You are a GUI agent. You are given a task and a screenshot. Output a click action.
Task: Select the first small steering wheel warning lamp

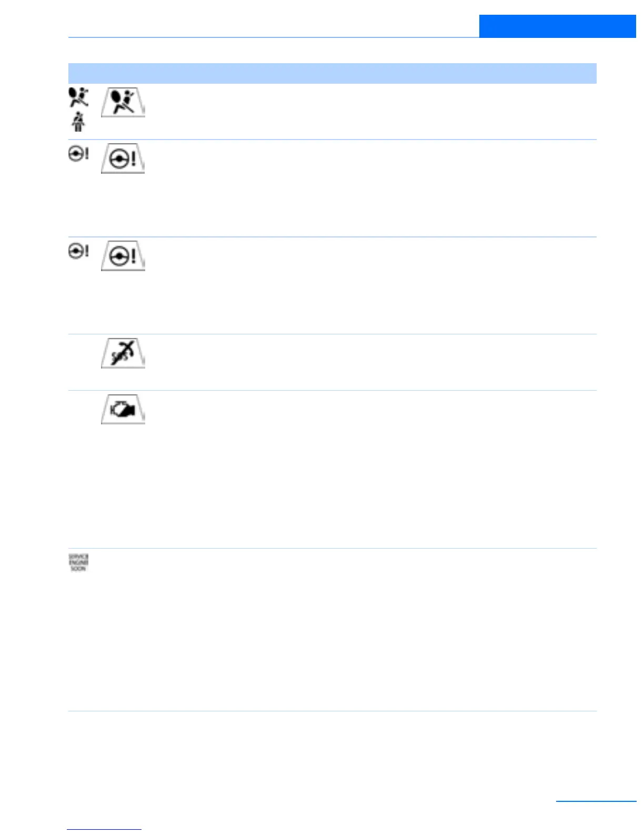[x=78, y=154]
